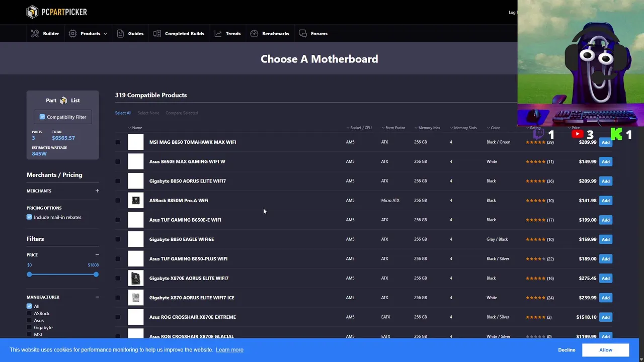The height and width of the screenshot is (362, 644).
Task: Select Asus B650E MAX GAMING row checkbox
Action: click(118, 162)
